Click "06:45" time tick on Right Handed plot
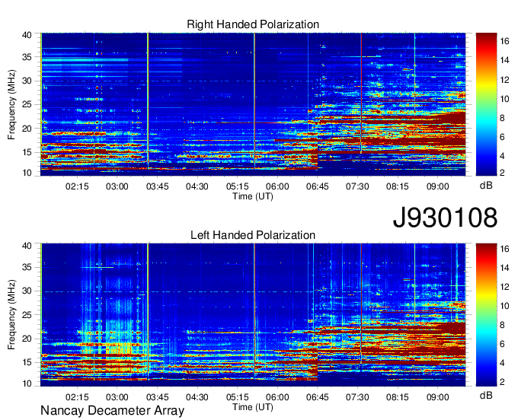The image size is (518, 420). [x=318, y=186]
